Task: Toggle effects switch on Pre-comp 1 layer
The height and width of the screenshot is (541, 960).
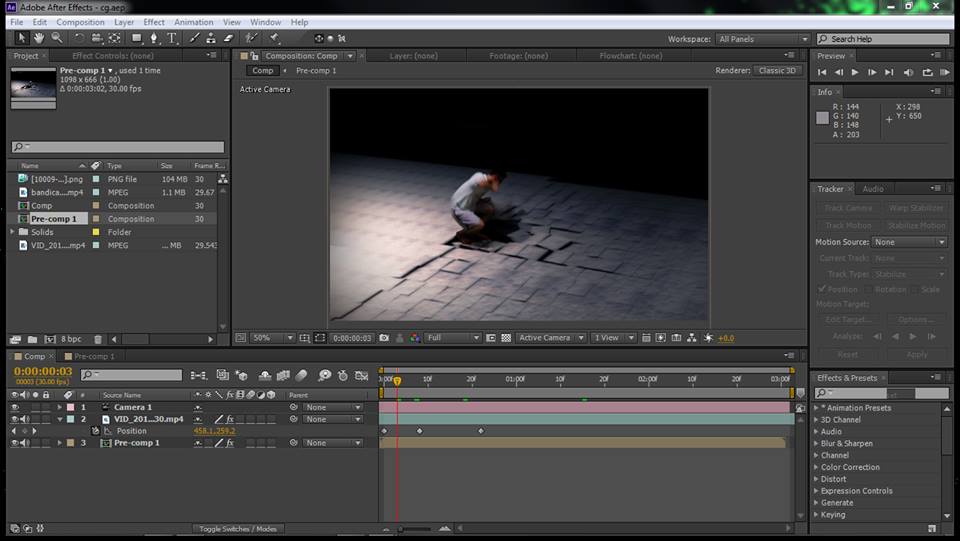Action: [230, 442]
